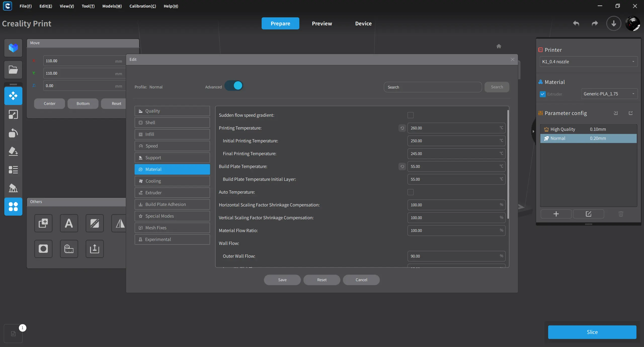The width and height of the screenshot is (644, 347).
Task: Reset Build Plate Temperature with revert icon
Action: point(402,167)
